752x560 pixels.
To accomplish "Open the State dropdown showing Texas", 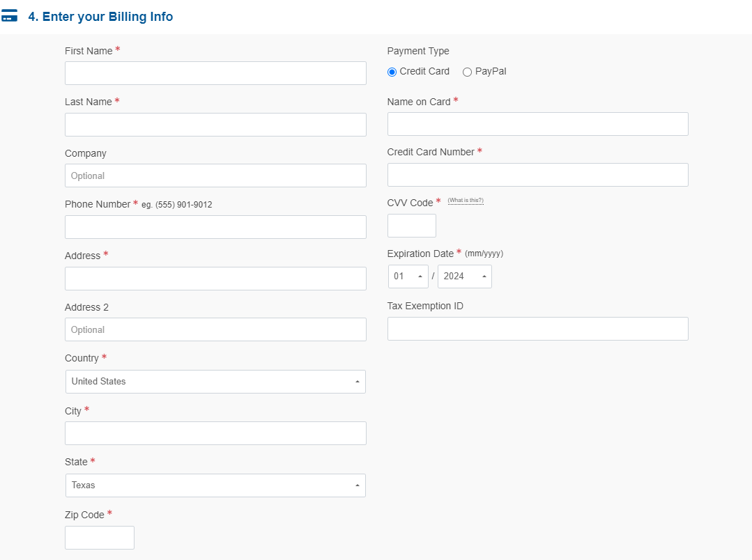I will [215, 485].
